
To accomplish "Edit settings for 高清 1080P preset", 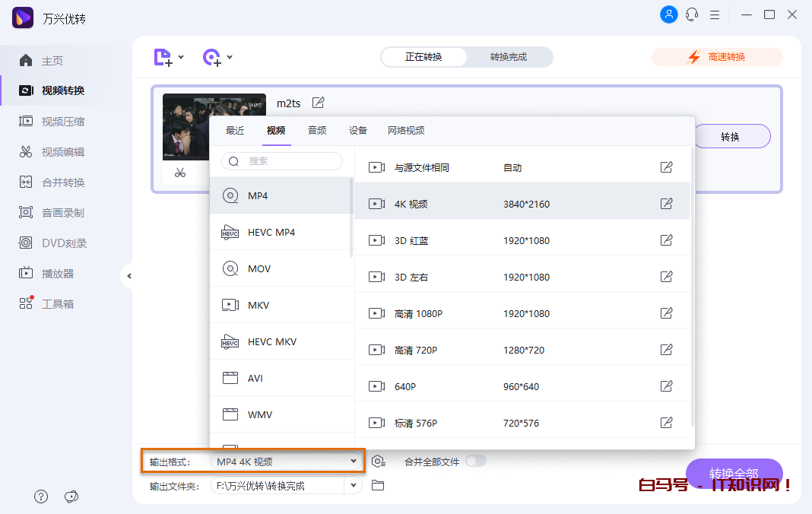I will (666, 313).
